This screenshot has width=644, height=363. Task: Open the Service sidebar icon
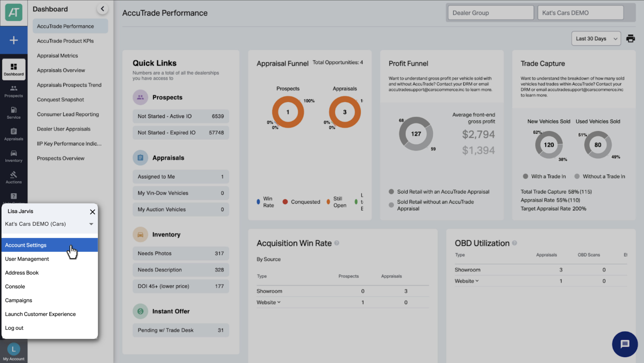point(14,113)
